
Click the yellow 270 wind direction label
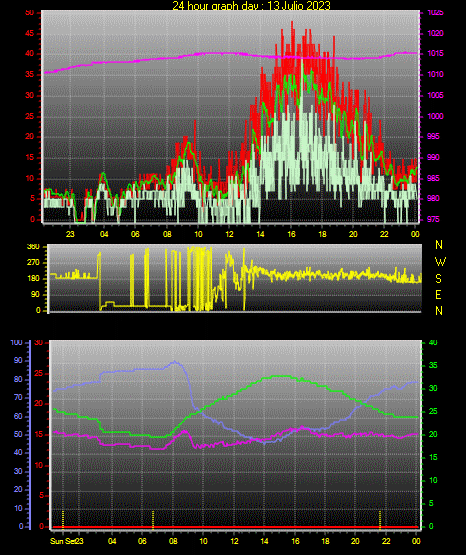[33, 263]
